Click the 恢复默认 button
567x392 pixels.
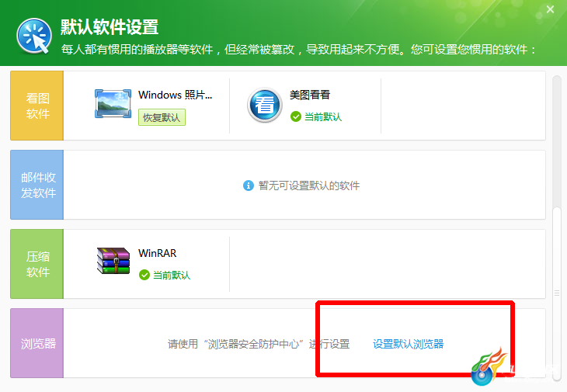(x=162, y=117)
